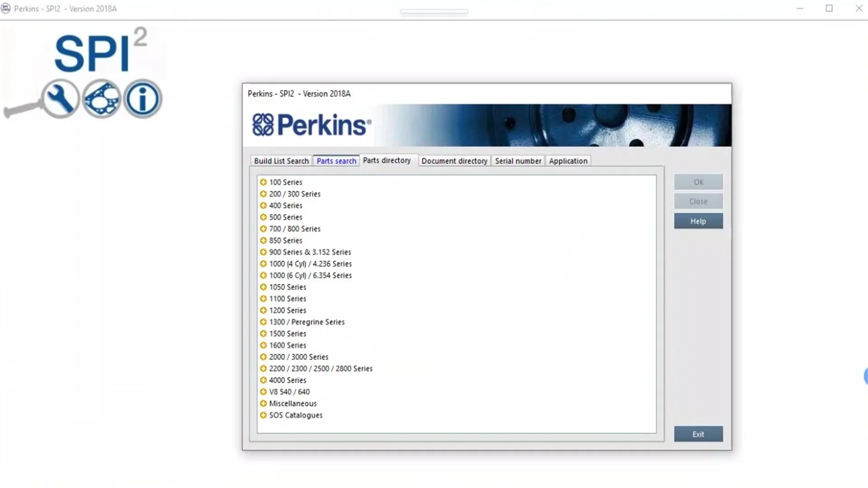Select the '1050 Series' label

pyautogui.click(x=288, y=287)
